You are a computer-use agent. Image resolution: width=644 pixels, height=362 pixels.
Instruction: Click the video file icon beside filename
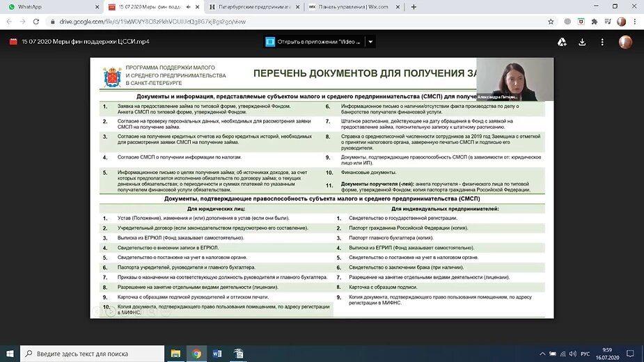pyautogui.click(x=13, y=42)
